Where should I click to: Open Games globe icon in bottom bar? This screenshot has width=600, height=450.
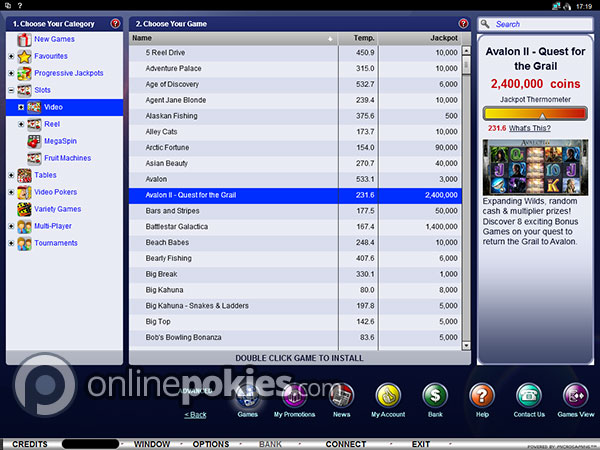click(248, 396)
